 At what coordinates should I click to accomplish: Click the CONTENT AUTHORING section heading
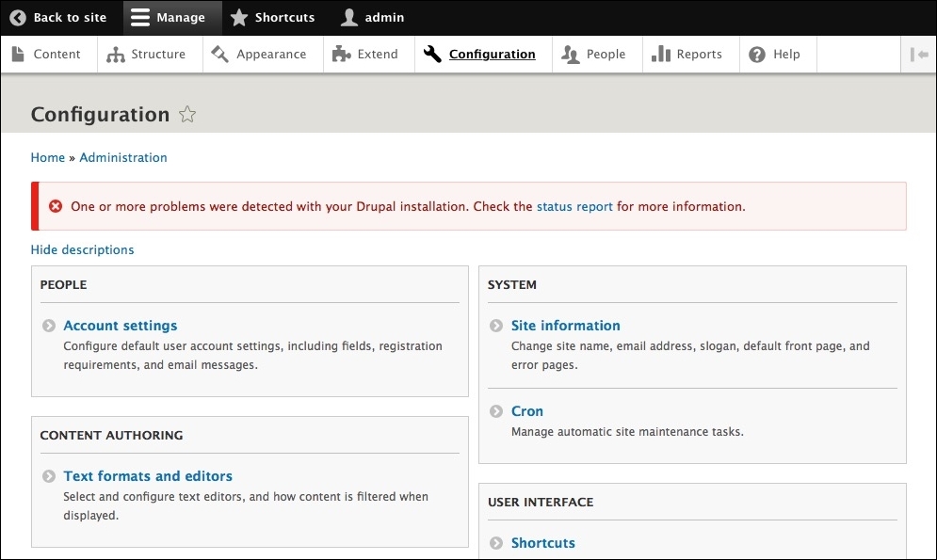click(x=112, y=435)
